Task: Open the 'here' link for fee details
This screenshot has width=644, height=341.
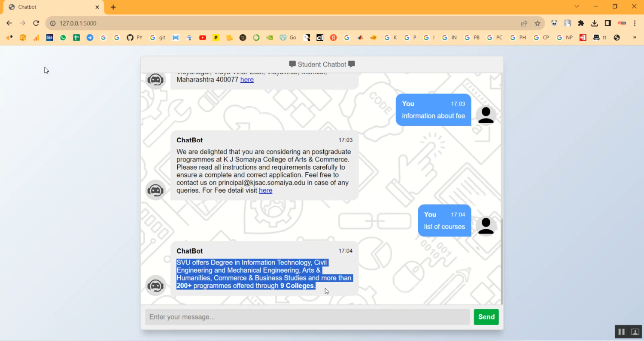Action: [x=265, y=190]
